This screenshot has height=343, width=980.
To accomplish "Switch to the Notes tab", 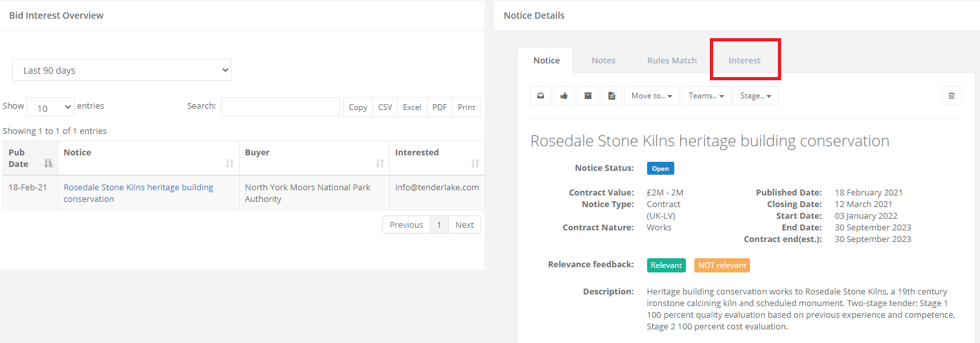I will (x=603, y=60).
